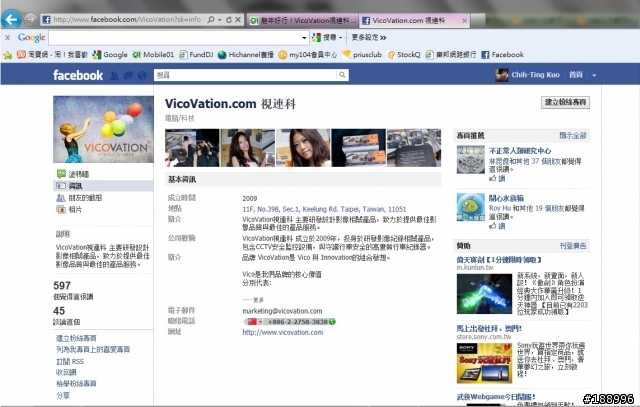Open the my104 bookmark
Image resolution: width=640 pixels, height=407 pixels.
(x=308, y=55)
